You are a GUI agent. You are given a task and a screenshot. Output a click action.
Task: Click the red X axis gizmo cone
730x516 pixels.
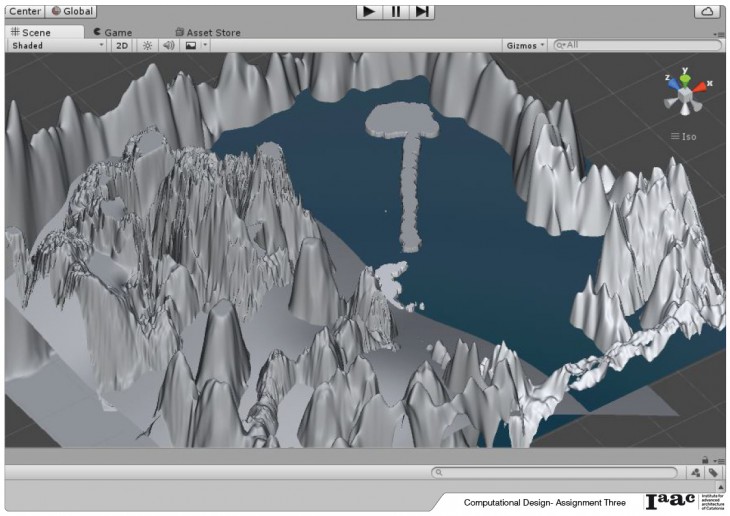[701, 87]
